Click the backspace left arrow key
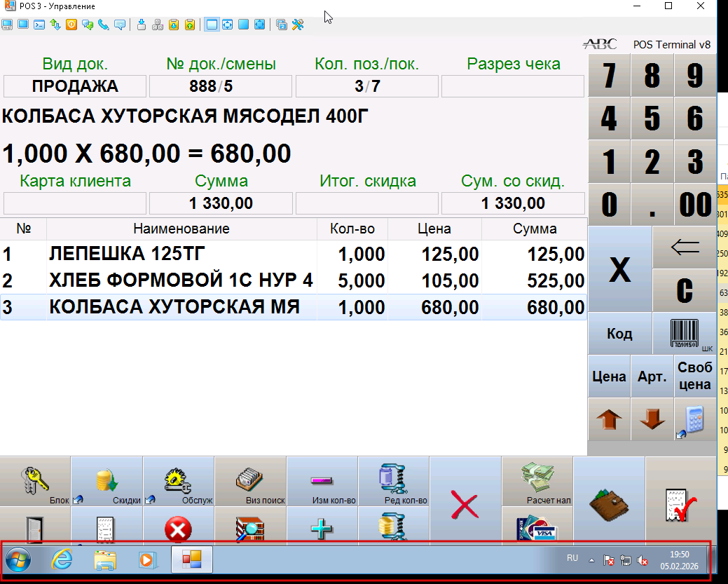This screenshot has height=584, width=728. point(685,247)
